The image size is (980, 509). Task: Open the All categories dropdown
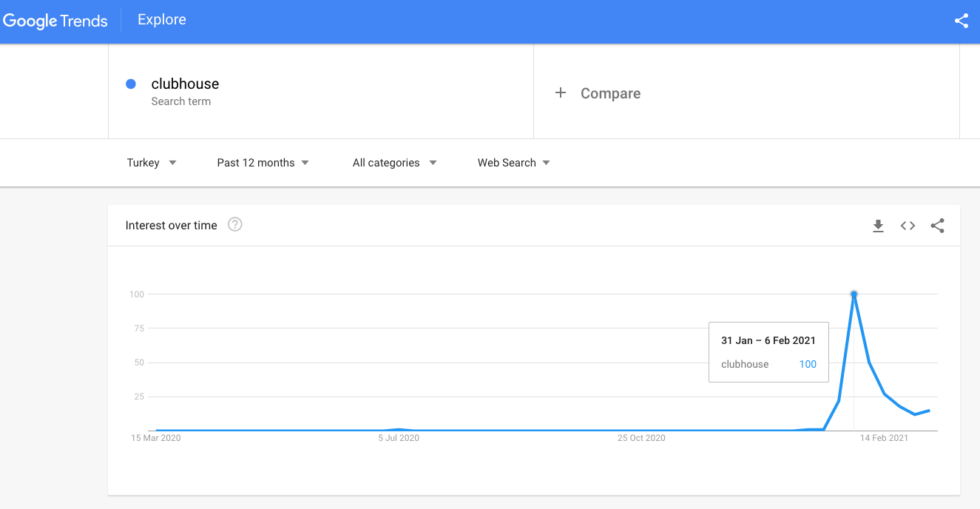394,163
